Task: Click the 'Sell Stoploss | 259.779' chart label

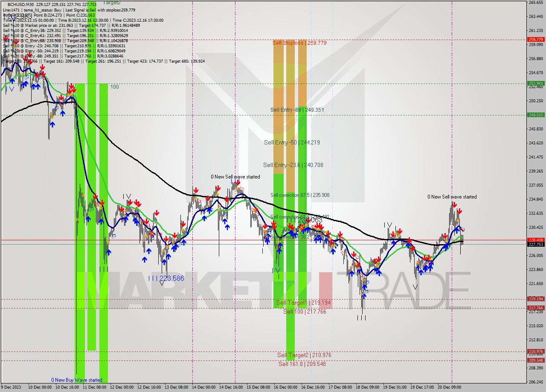Action: [299, 43]
